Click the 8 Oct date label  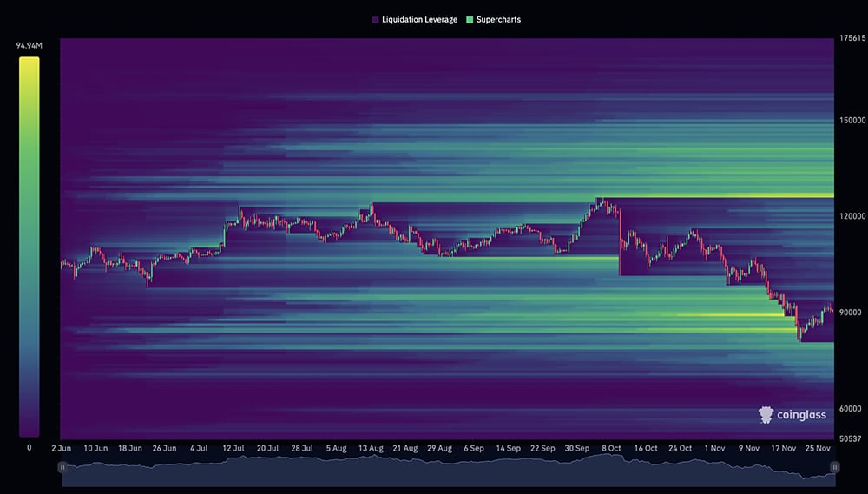pyautogui.click(x=611, y=449)
